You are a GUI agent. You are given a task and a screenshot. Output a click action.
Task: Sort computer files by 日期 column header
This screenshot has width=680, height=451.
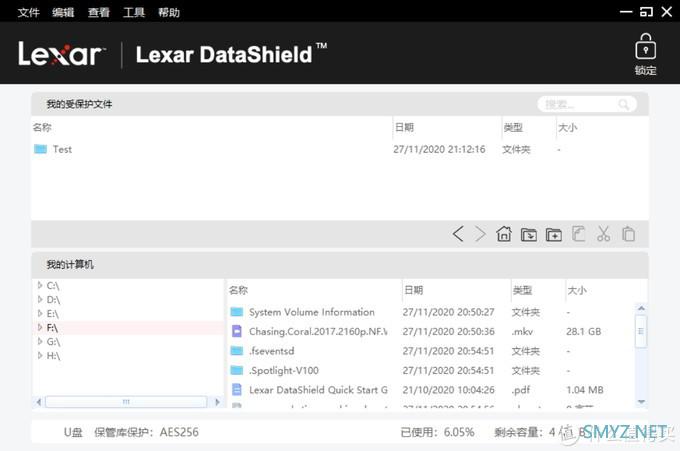coord(413,290)
